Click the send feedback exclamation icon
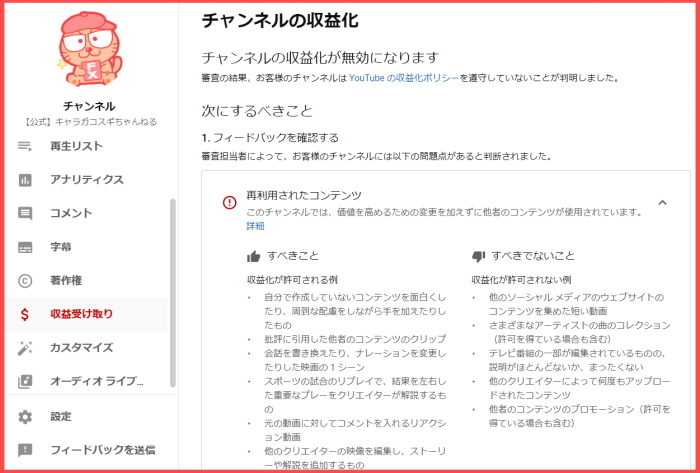Viewport: 700px width, 473px height. pos(25,450)
